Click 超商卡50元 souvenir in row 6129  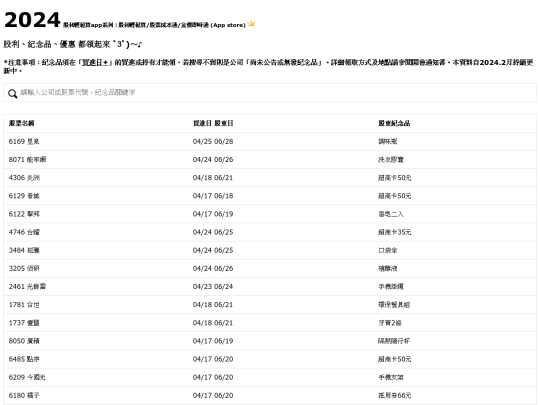[395, 196]
